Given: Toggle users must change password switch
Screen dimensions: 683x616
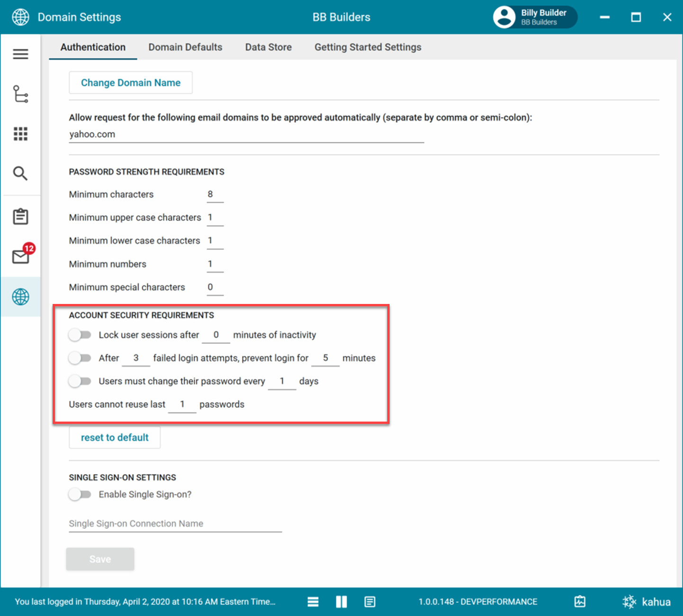Looking at the screenshot, I should 80,381.
